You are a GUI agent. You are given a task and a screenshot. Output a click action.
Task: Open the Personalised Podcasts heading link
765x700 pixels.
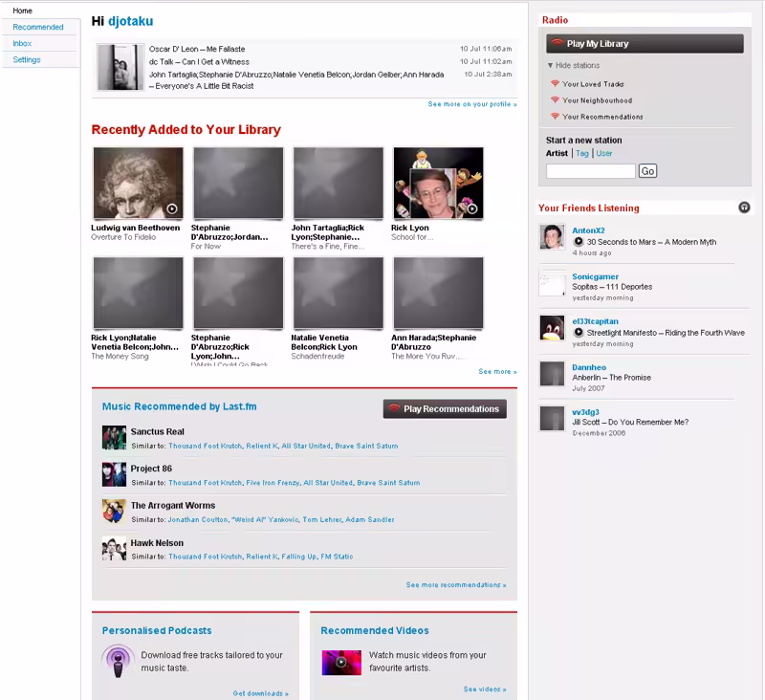(157, 630)
